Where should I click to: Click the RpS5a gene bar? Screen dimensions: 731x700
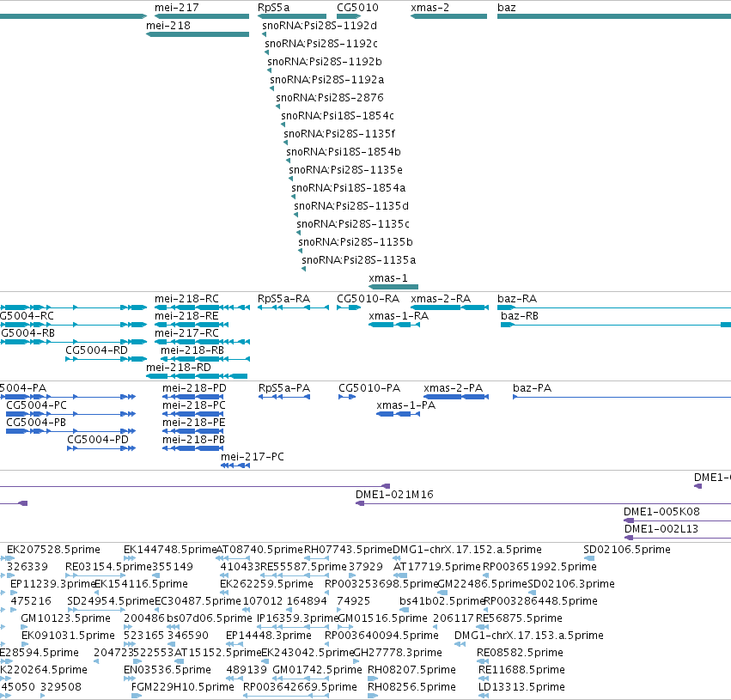292,16
